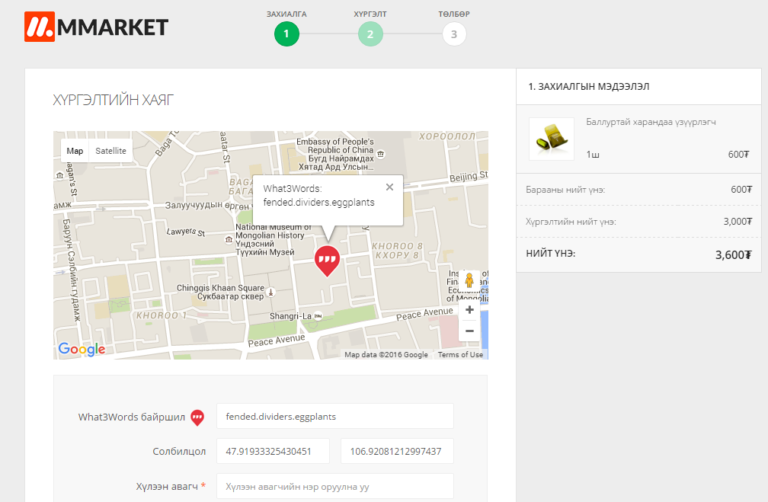This screenshot has width=768, height=502.
Task: Click the red What3Words map marker
Action: [327, 261]
